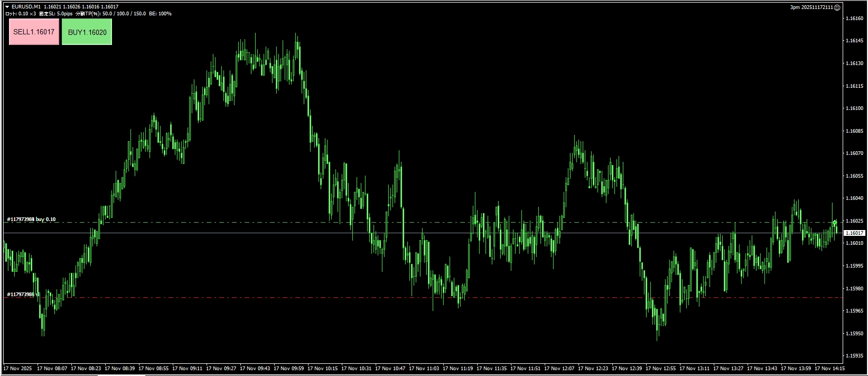This screenshot has width=868, height=376.
Task: Click the 'BE: 100%' info text
Action: 161,14
